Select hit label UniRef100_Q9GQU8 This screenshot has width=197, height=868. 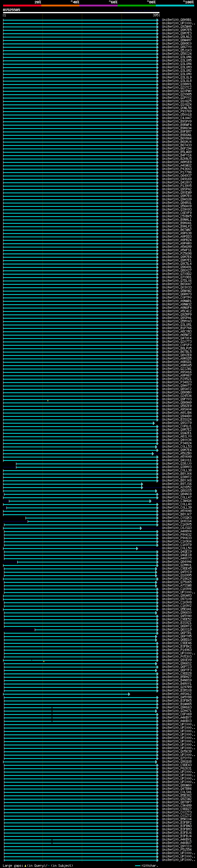(x=177, y=761)
